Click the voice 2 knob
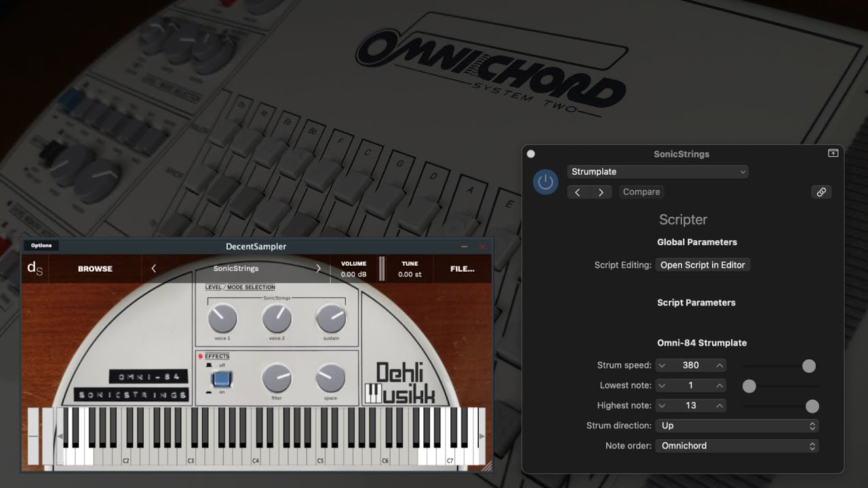This screenshot has width=868, height=488. [277, 319]
